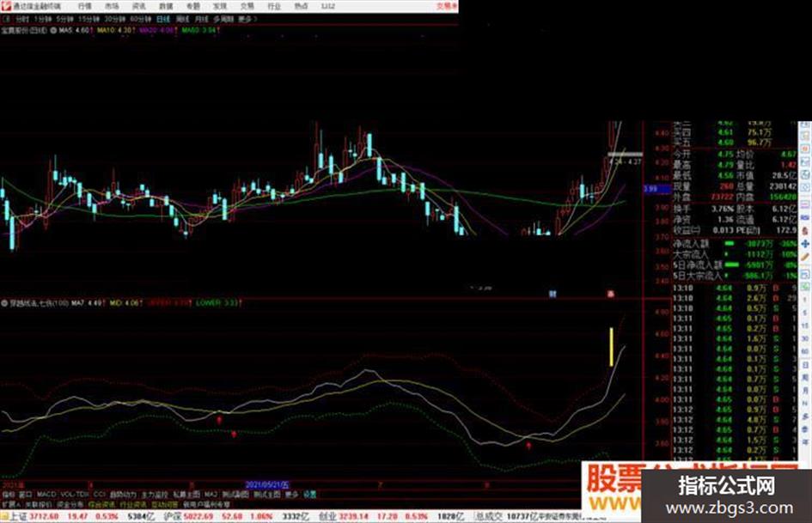
Task: Click the red UPPER band label
Action: (169, 303)
